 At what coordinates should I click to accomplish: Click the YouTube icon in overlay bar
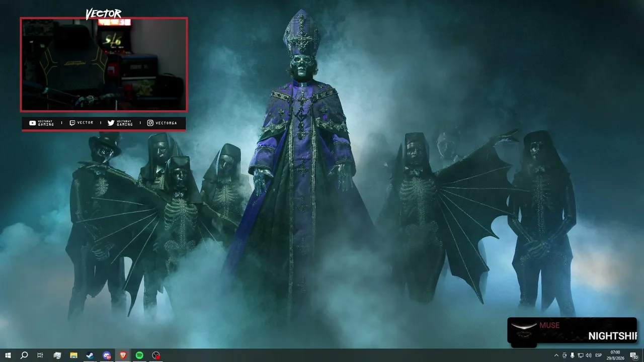click(x=32, y=123)
